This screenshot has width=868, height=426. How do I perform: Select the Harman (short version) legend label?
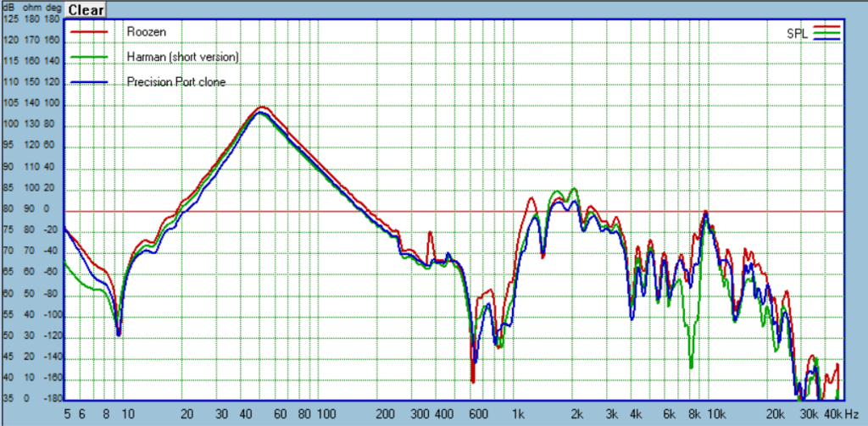[x=183, y=57]
